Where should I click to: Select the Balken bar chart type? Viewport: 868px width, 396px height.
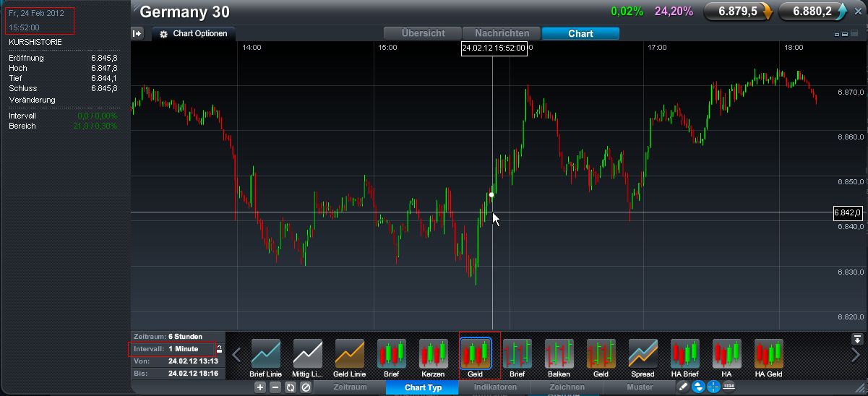[x=559, y=354]
